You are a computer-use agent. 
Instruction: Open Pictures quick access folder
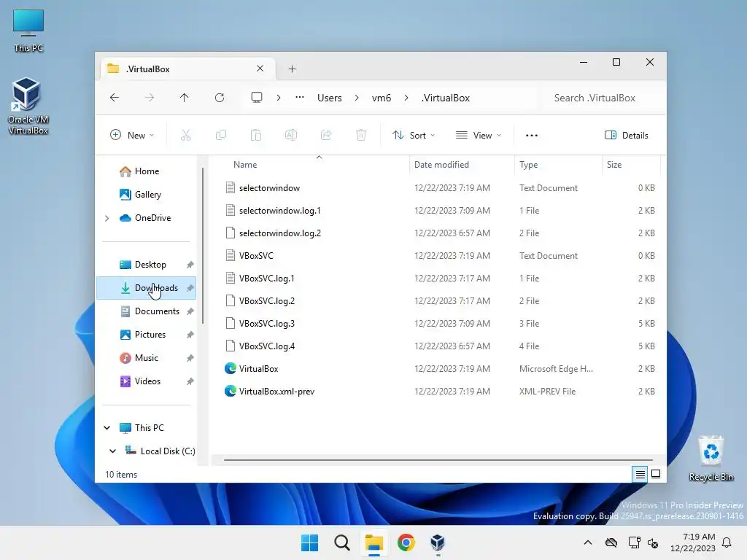[147, 334]
